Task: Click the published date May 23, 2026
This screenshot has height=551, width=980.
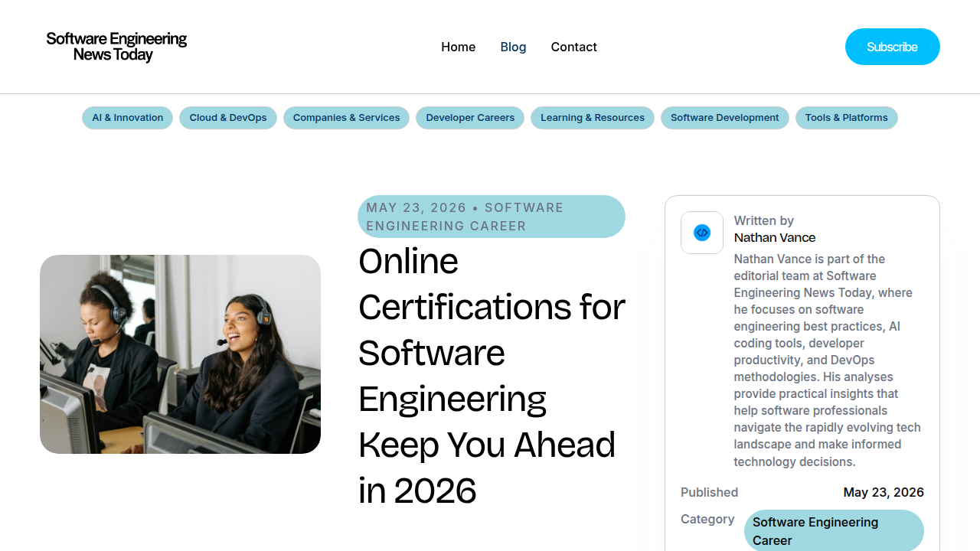Action: (x=884, y=492)
